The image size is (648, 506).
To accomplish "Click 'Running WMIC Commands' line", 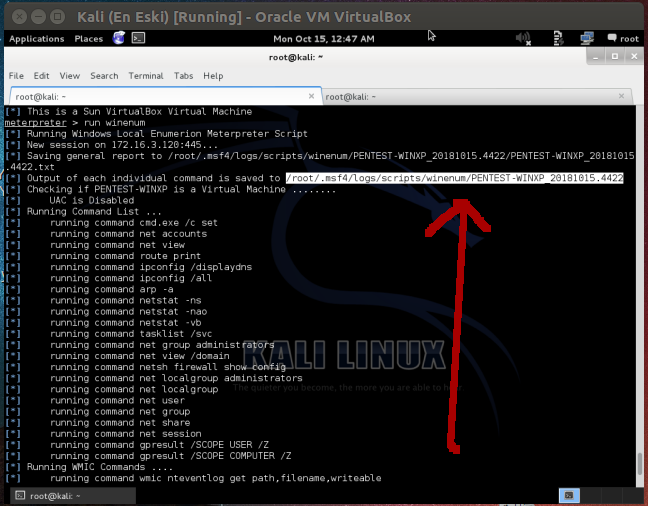I will [x=100, y=467].
